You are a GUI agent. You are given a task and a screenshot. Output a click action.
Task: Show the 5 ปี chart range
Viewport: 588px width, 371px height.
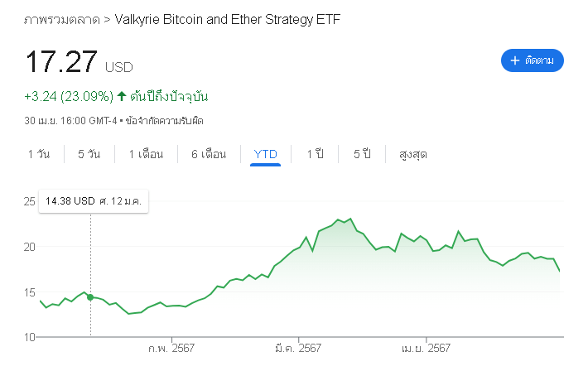coord(361,154)
